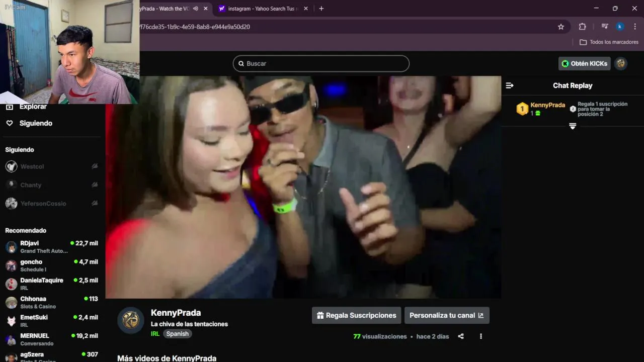The width and height of the screenshot is (644, 362).
Task: Open the video options three-dot menu
Action: pos(481,336)
